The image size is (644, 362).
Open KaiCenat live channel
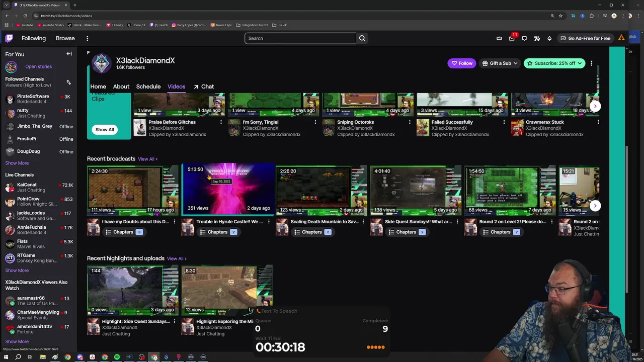coord(38,187)
